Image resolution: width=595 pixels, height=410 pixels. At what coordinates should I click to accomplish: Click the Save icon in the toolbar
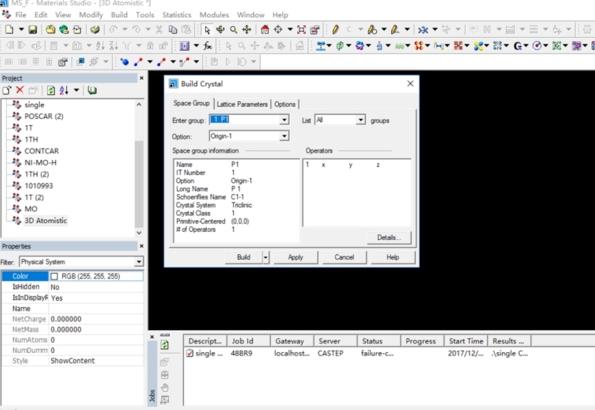tap(33, 30)
